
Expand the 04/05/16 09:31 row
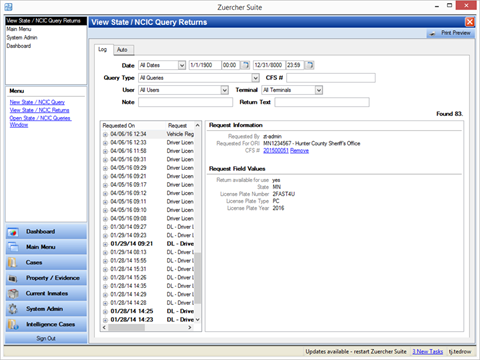coord(105,160)
